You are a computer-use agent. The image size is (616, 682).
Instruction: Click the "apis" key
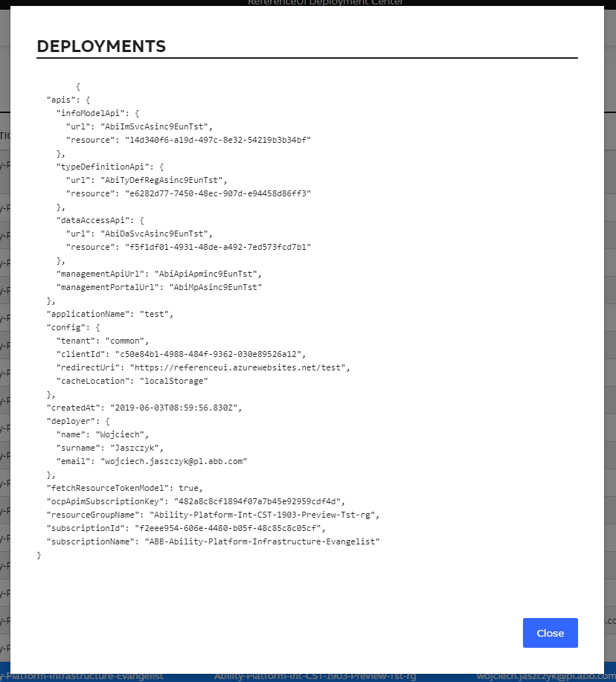click(60, 100)
